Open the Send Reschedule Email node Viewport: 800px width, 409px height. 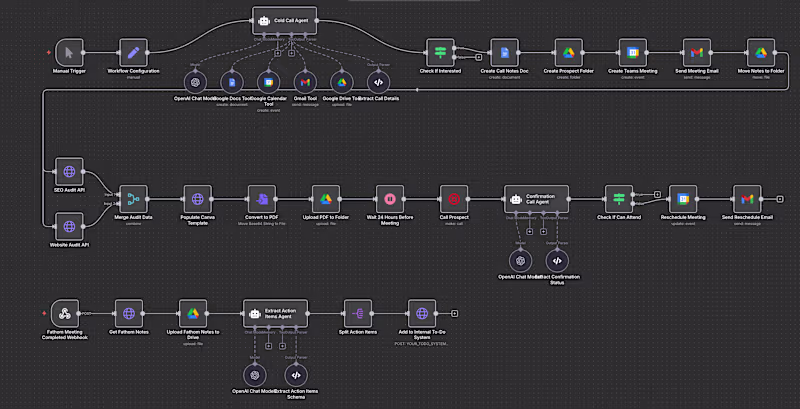click(747, 199)
